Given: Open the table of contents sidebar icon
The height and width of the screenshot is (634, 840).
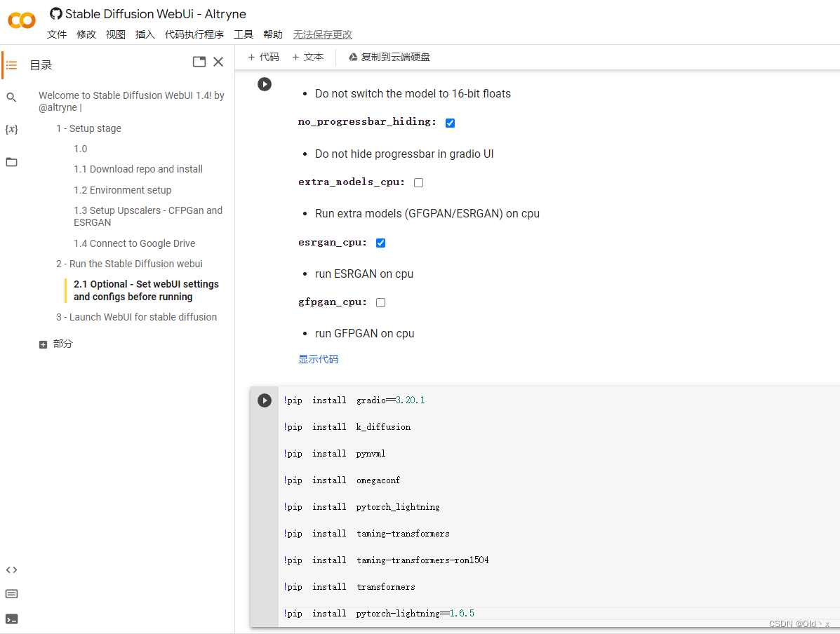Looking at the screenshot, I should tap(11, 65).
